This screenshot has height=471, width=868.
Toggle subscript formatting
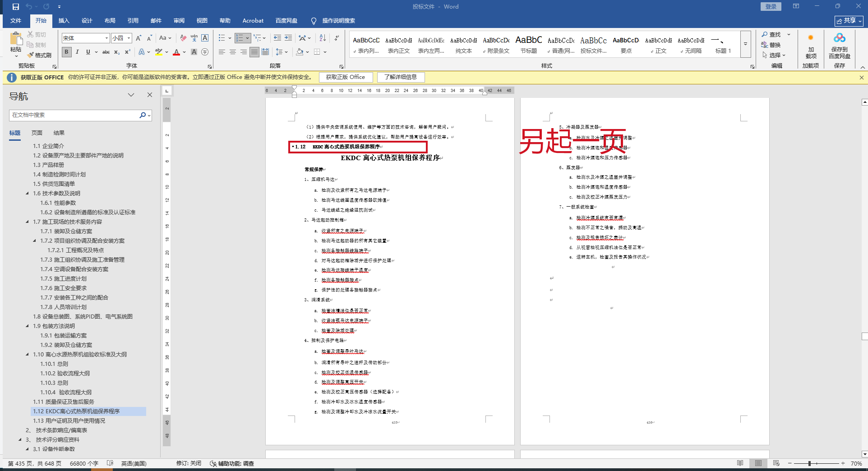(117, 52)
